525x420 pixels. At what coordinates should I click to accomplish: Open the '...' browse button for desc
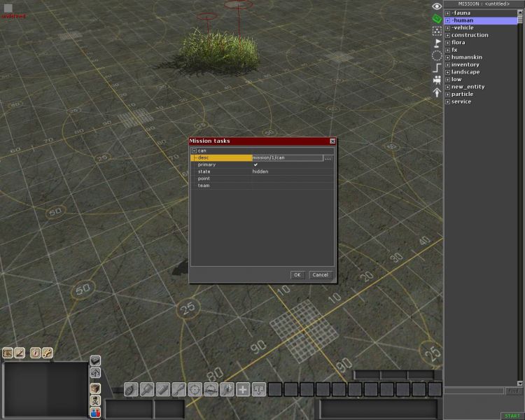pyautogui.click(x=328, y=157)
